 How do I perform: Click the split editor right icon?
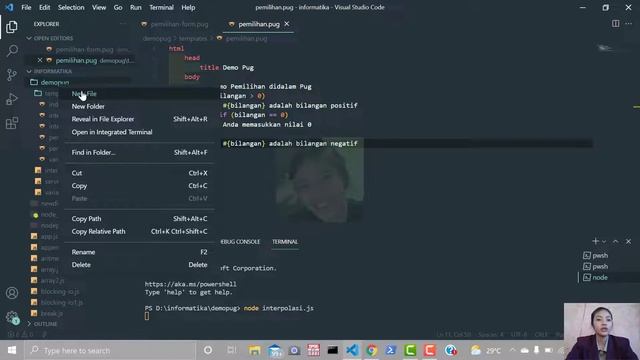click(x=616, y=24)
